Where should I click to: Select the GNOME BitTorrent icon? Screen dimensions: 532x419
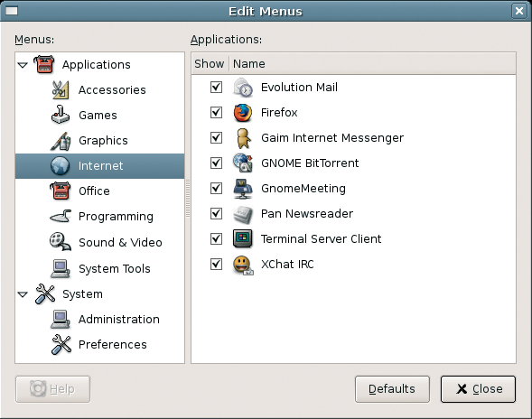point(243,163)
